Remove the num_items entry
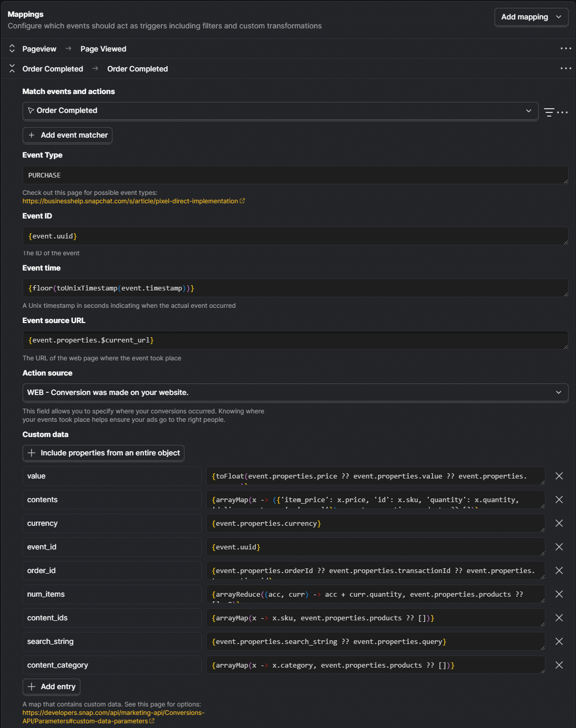The image size is (576, 728). pyautogui.click(x=559, y=594)
